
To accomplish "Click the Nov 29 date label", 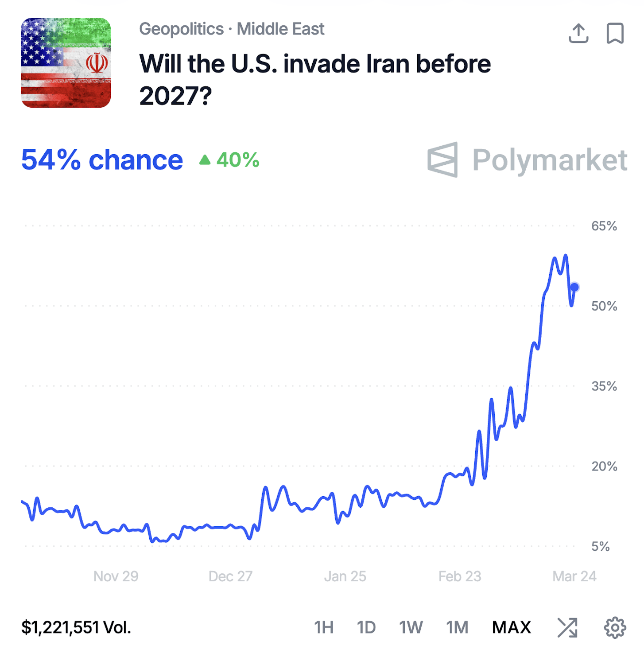I will 116,576.
